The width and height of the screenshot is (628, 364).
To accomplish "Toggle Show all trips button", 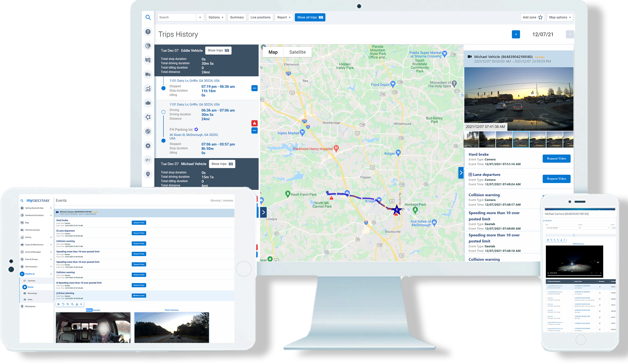I will pos(310,17).
